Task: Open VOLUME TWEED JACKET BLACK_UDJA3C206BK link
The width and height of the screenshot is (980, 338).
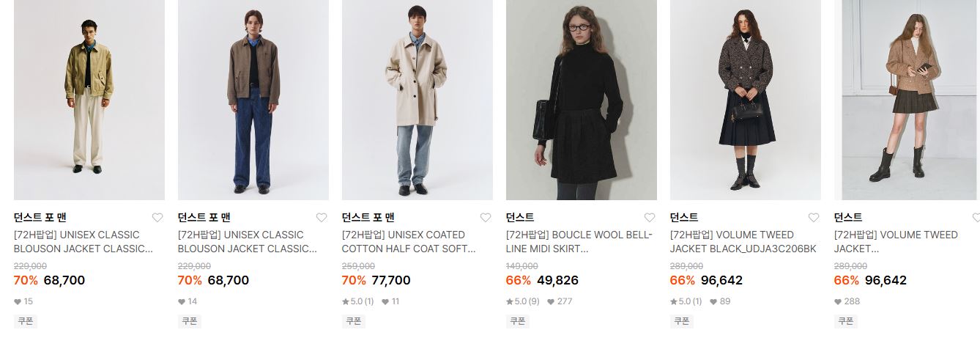Action: click(743, 242)
